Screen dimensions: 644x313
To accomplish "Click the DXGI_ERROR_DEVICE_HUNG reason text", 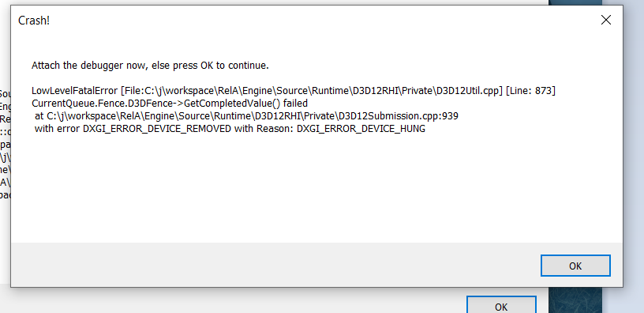I will pyautogui.click(x=361, y=129).
